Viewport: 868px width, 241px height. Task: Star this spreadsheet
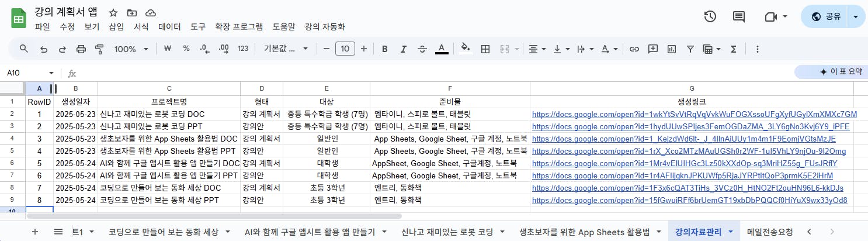tap(113, 12)
